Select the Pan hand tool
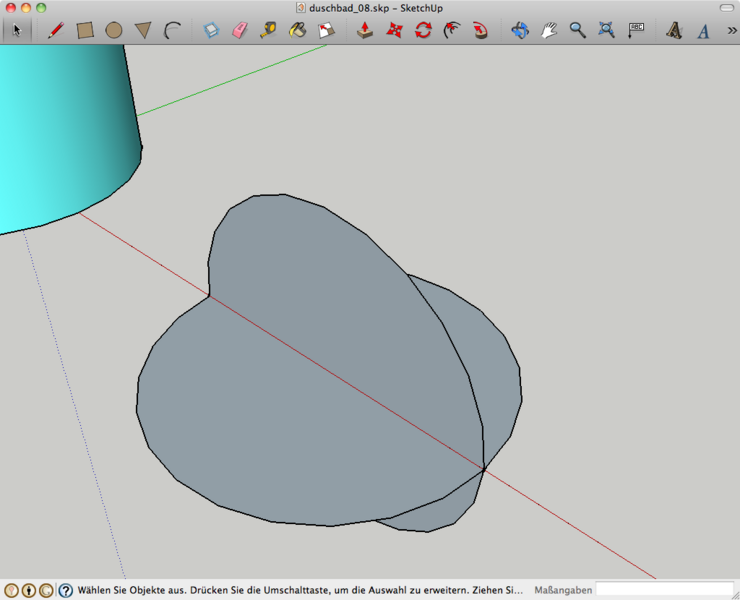 549,30
